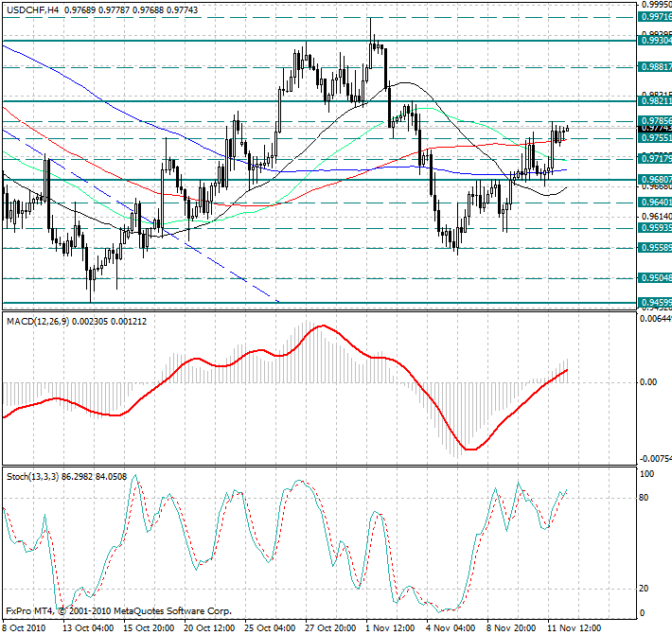Image resolution: width=672 pixels, height=635 pixels.
Task: Select the 0.96401 price level tag
Action: [x=655, y=202]
